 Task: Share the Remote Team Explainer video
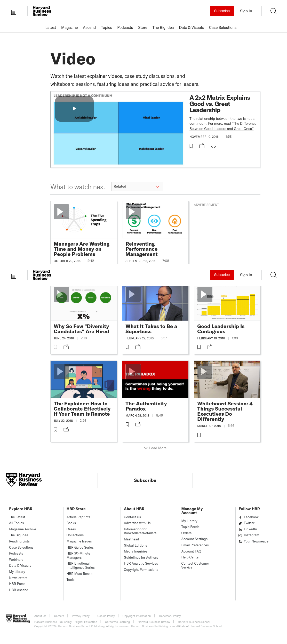[x=66, y=429]
